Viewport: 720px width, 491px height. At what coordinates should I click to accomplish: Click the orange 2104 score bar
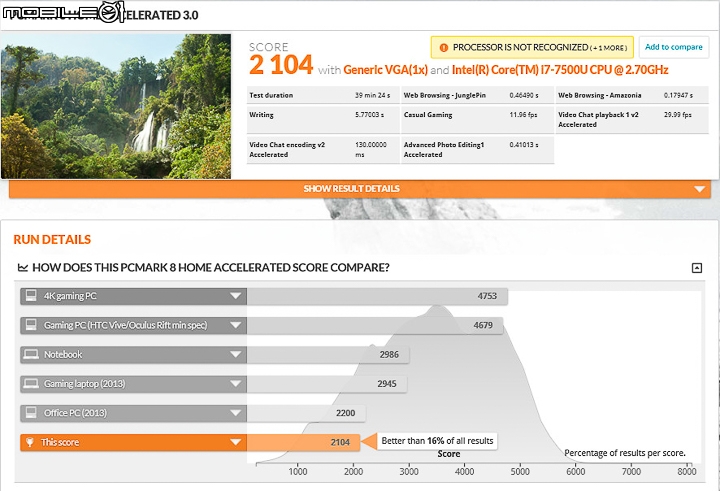[x=304, y=442]
